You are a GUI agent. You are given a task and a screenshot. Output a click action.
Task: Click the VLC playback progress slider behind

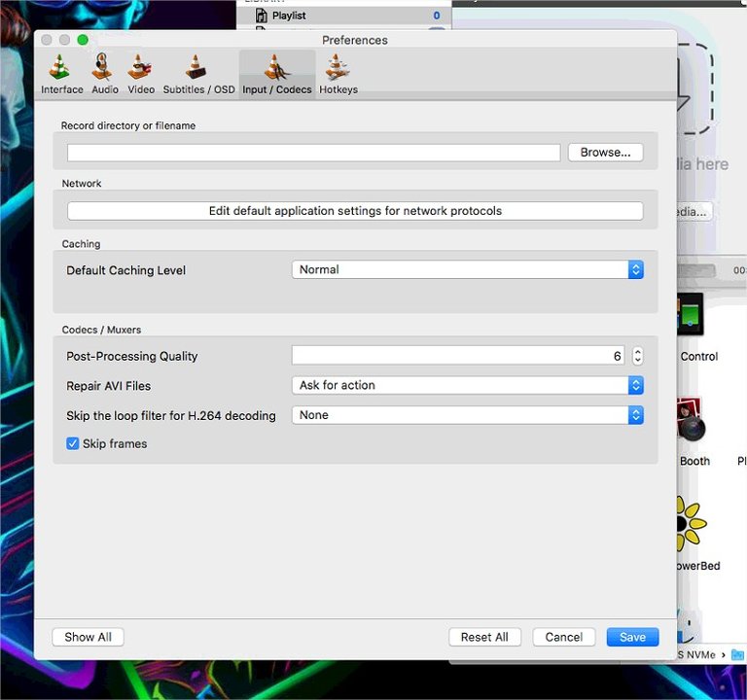coord(695,270)
